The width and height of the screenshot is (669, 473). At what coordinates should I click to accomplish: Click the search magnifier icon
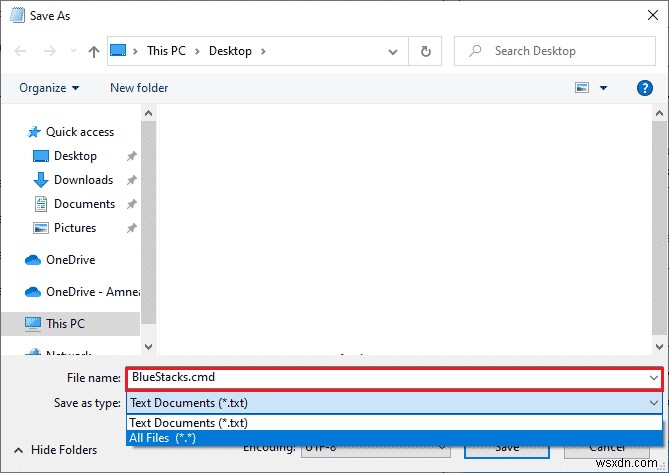click(x=475, y=51)
